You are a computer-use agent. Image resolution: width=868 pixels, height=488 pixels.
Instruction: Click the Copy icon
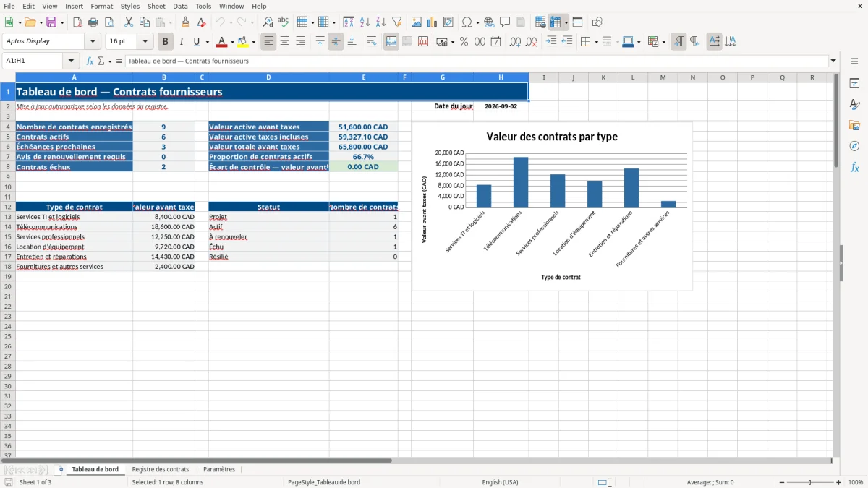pyautogui.click(x=145, y=22)
